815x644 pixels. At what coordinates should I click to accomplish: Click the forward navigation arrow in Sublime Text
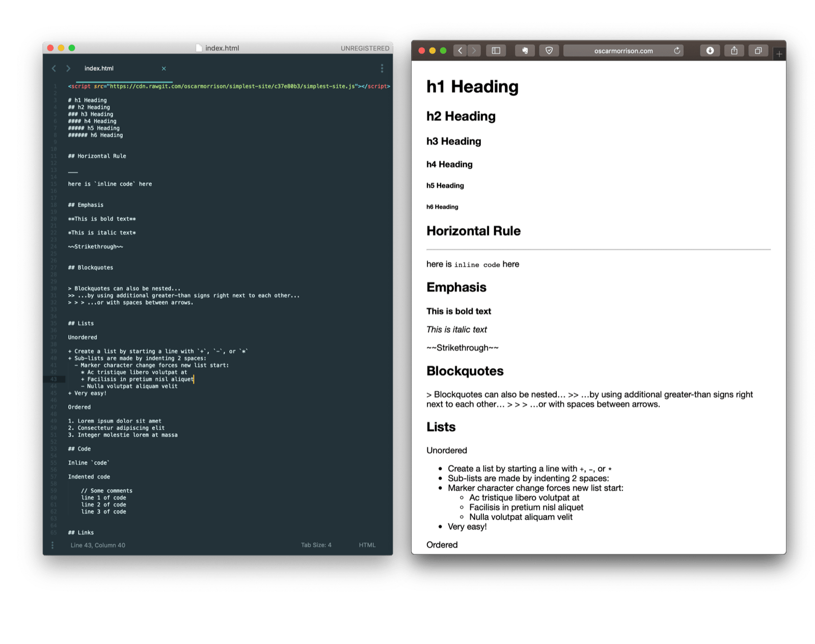[x=68, y=68]
